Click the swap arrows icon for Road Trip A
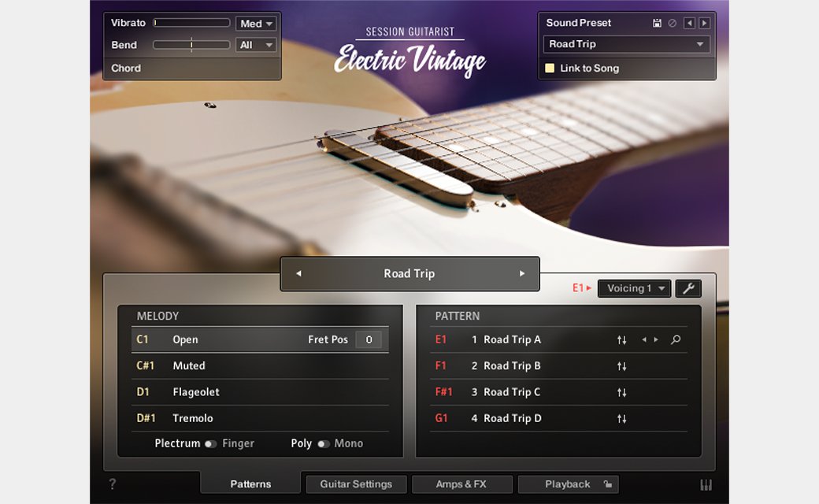Image resolution: width=819 pixels, height=504 pixels. (x=621, y=340)
